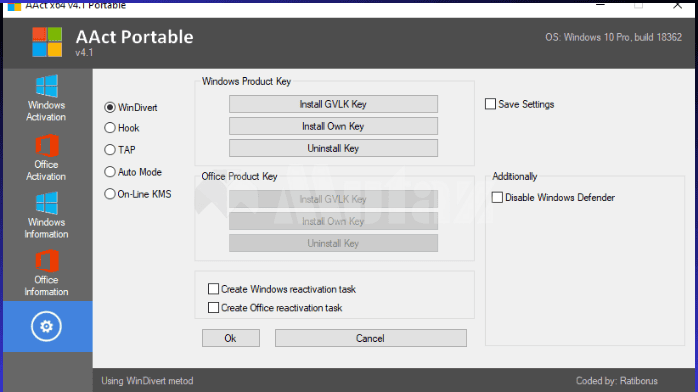
Task: Click Install GVLK Key under Office Product Key
Action: click(333, 199)
